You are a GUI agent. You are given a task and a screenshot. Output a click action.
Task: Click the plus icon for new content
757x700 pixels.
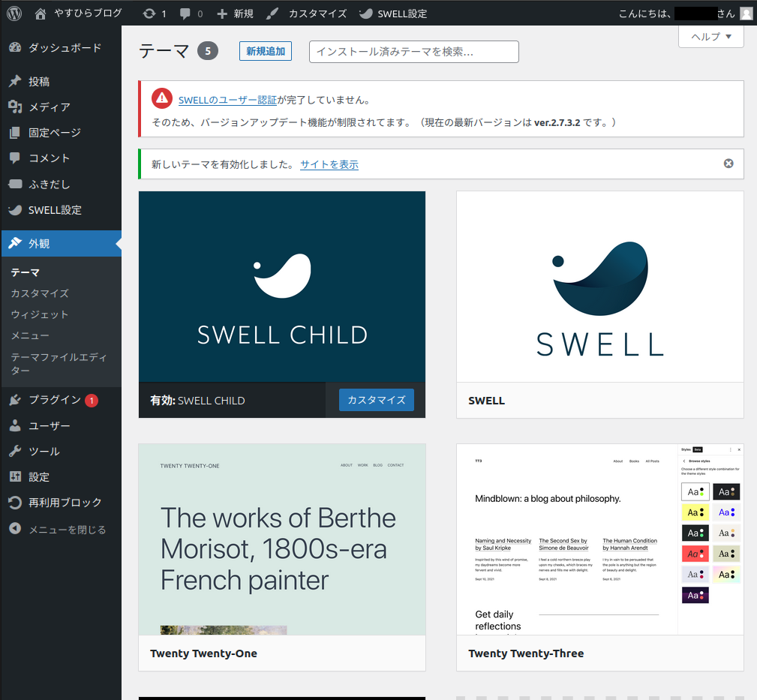(222, 14)
